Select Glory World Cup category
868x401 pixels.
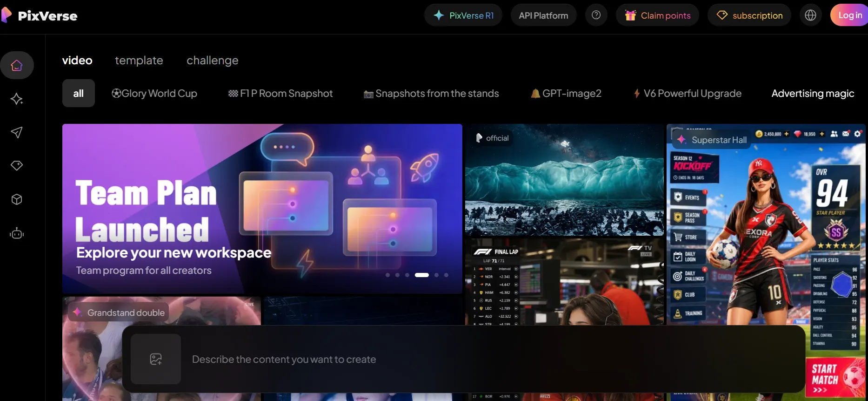(154, 93)
